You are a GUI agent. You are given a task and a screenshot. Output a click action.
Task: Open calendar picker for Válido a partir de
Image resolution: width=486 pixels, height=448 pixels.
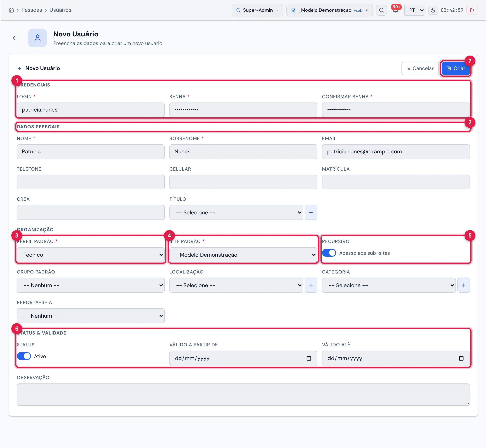coord(309,358)
